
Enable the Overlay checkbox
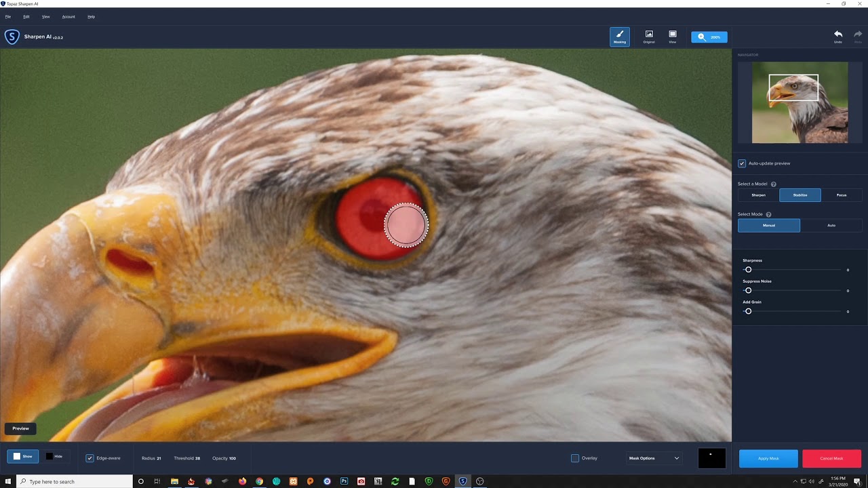(575, 458)
